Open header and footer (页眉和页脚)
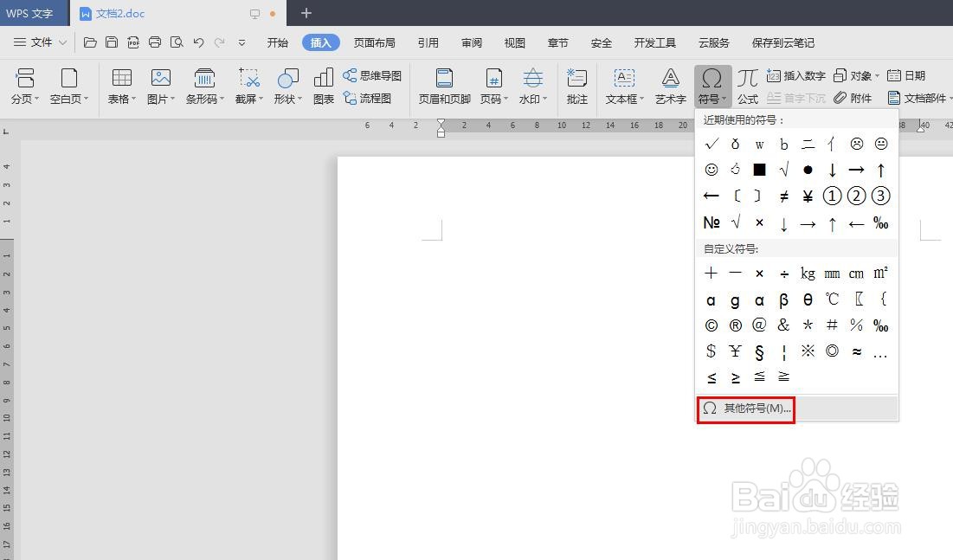The height and width of the screenshot is (560, 953). [444, 87]
